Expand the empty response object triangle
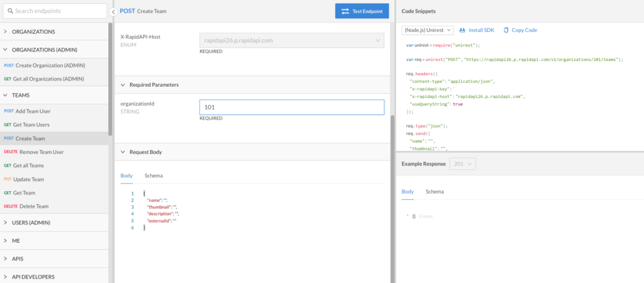Screen dimensions: 644x283 coord(408,216)
